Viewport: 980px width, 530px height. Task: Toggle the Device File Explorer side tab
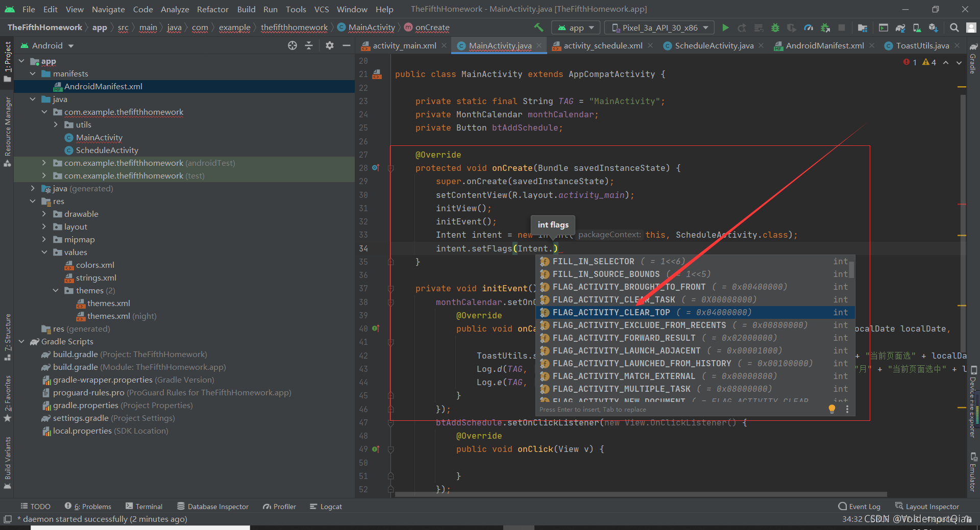[973, 402]
